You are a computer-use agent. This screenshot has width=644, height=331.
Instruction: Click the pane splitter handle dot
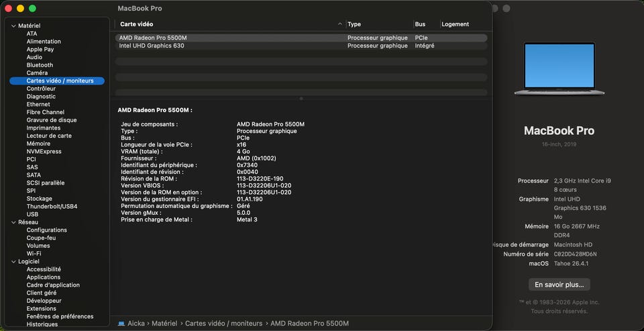pos(301,99)
